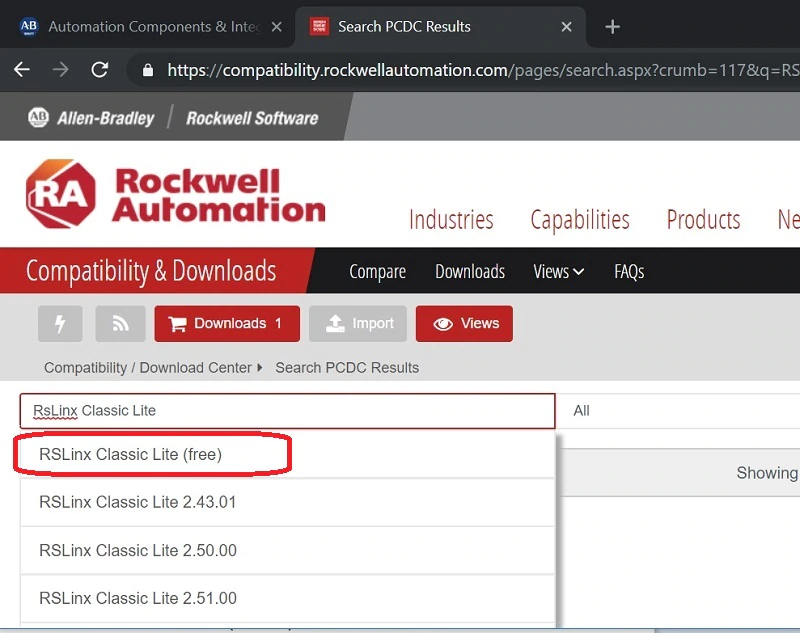Open a new browser tab
Screen dimensions: 800x633
(x=612, y=27)
